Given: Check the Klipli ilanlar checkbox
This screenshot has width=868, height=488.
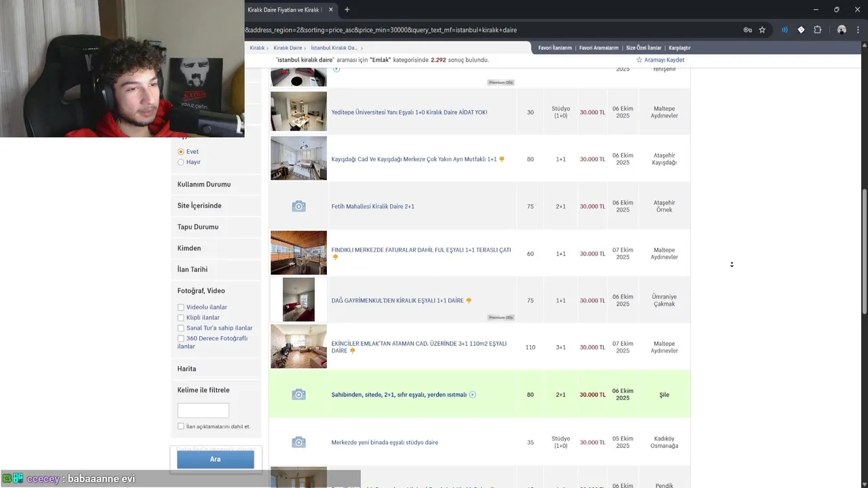Looking at the screenshot, I should tap(181, 317).
